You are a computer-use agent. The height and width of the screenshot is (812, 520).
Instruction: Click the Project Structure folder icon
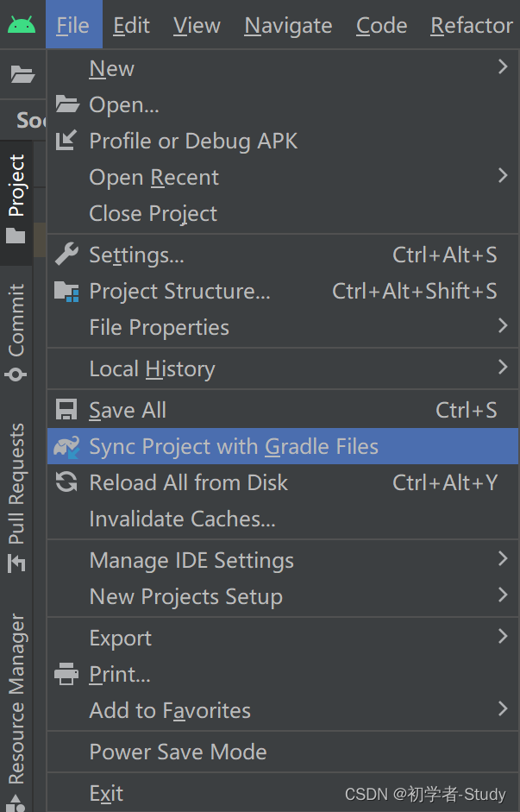(66, 291)
